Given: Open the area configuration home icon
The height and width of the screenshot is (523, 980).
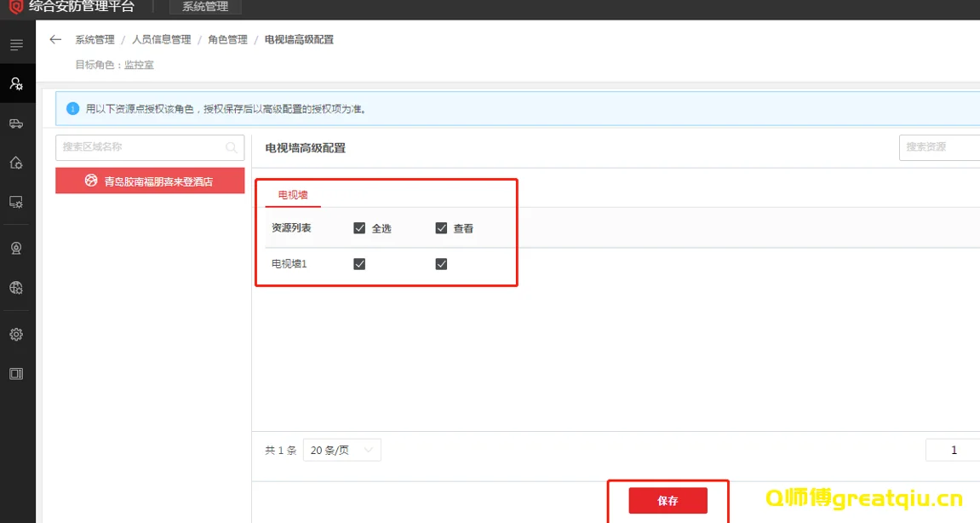Looking at the screenshot, I should pos(17,162).
